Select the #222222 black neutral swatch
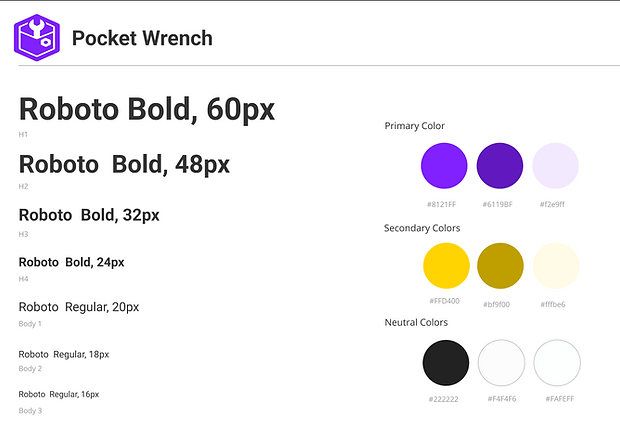Image resolution: width=620 pixels, height=440 pixels. click(x=446, y=363)
